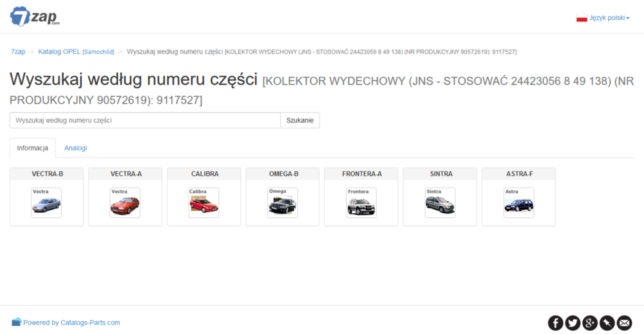Switch to the Analogi tab
The height and width of the screenshot is (334, 644).
click(75, 148)
